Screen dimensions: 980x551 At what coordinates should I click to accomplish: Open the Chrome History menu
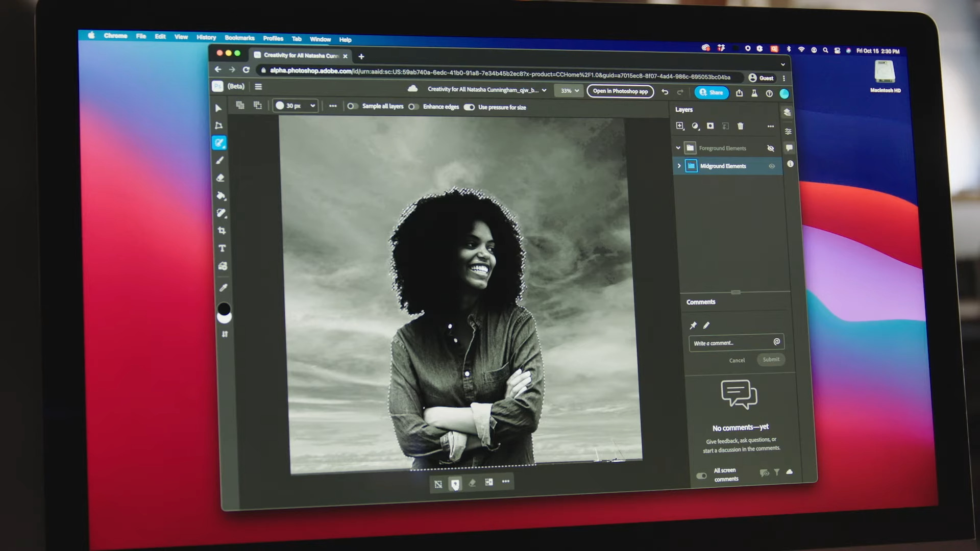point(206,37)
